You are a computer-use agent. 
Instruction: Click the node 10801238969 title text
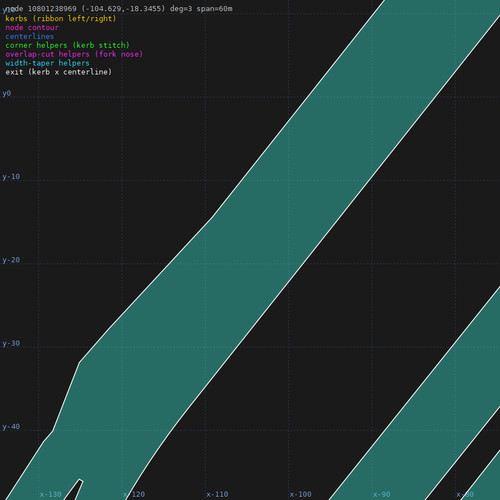(119, 9)
